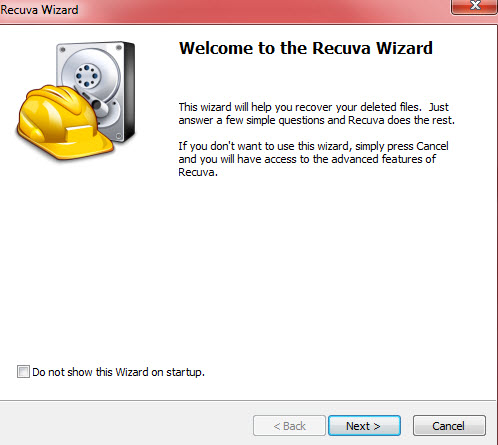
Task: Click the 'If you don't want to use' paragraph
Action: pos(313,159)
